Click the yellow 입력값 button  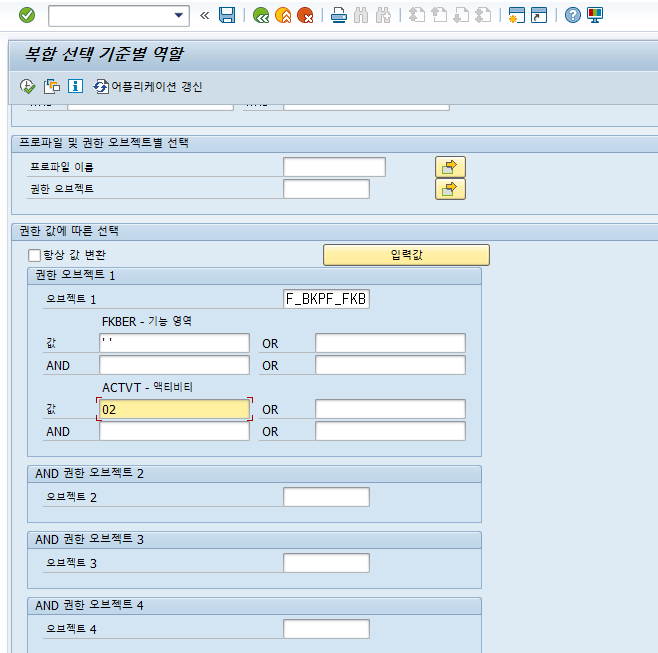406,255
